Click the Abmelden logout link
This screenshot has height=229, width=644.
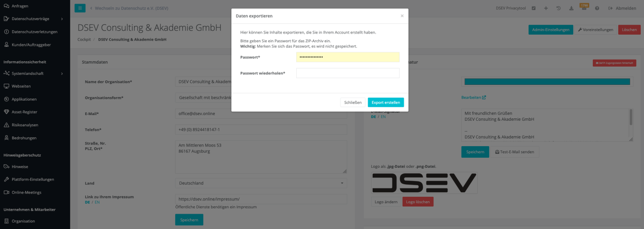[x=622, y=8]
